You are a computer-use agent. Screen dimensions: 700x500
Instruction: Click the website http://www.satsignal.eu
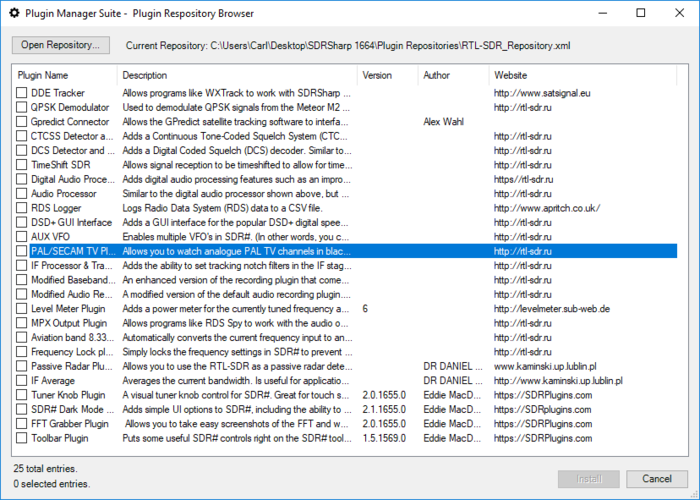542,93
